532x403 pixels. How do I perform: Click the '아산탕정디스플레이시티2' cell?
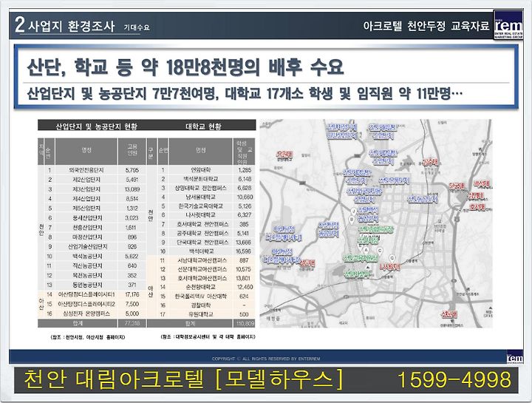tap(86, 304)
